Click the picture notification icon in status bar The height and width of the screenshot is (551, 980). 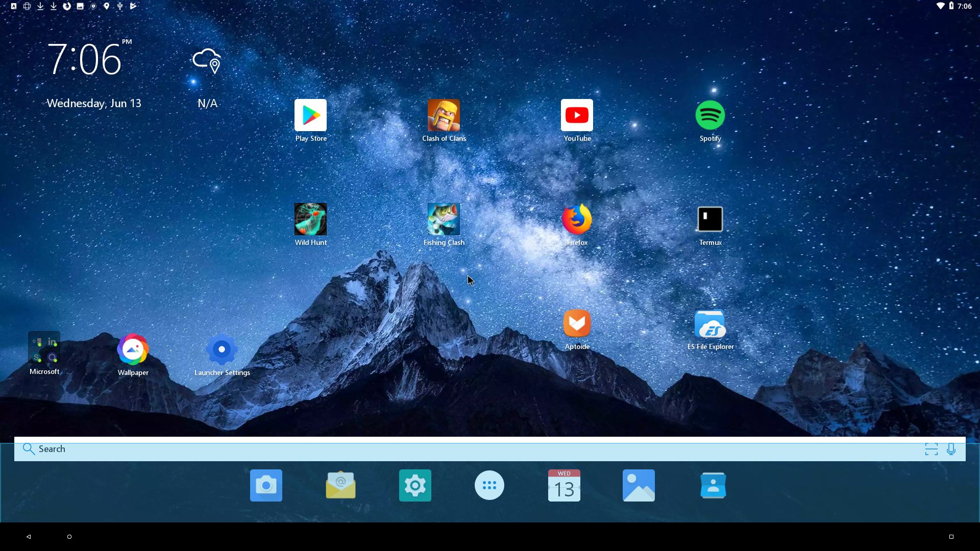click(x=80, y=6)
